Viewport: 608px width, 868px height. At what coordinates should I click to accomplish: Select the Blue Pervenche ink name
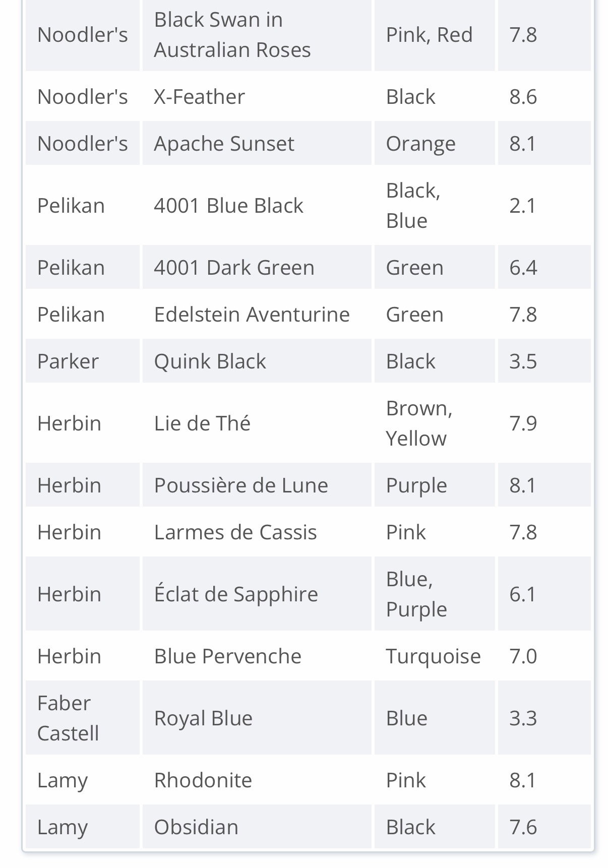[x=227, y=656]
